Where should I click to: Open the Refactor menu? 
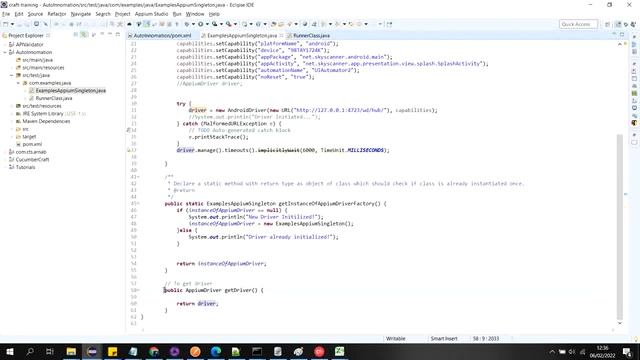point(57,14)
